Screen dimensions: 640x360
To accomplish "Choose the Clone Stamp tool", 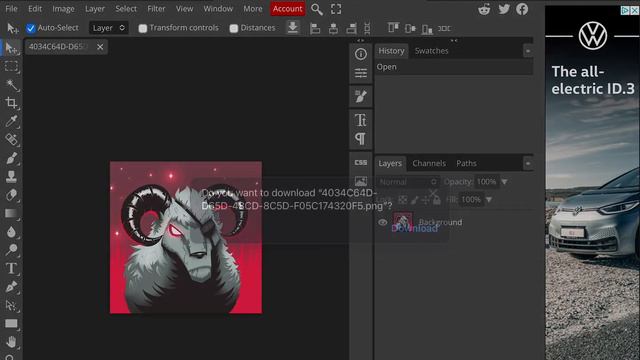I will point(11,176).
